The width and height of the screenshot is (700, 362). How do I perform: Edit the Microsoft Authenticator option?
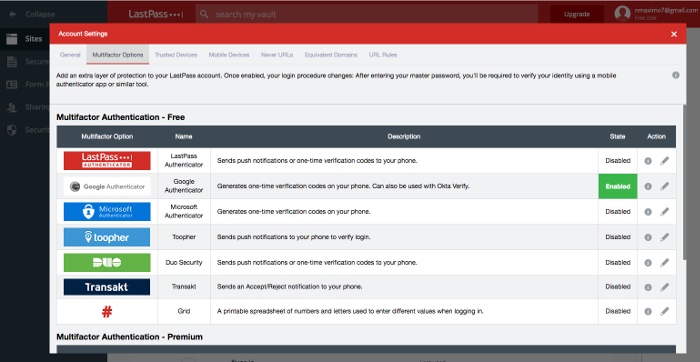(665, 212)
